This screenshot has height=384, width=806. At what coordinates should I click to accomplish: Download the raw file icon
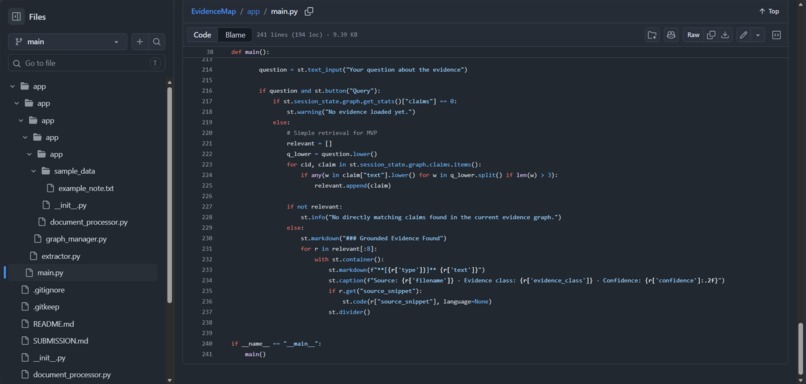pos(725,35)
